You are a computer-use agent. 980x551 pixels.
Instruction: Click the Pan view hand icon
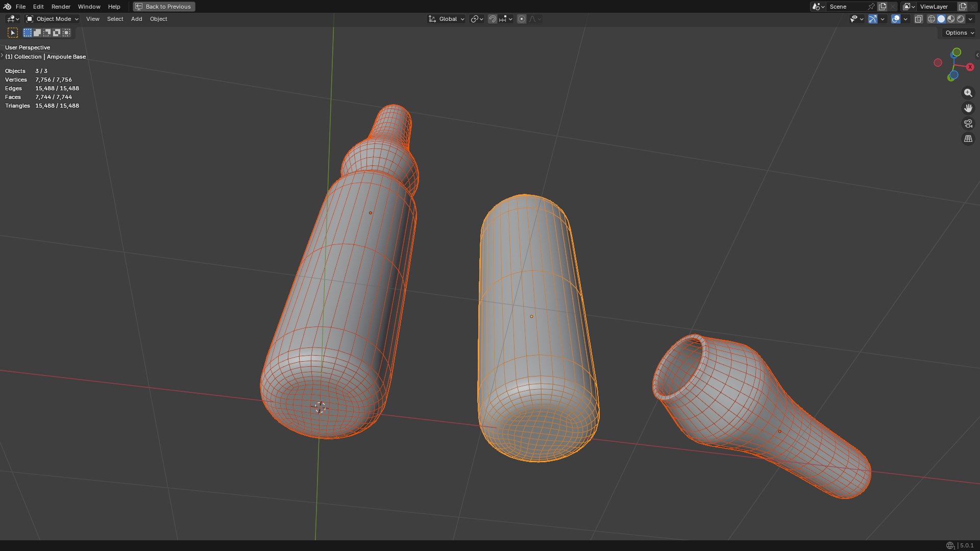[x=968, y=108]
